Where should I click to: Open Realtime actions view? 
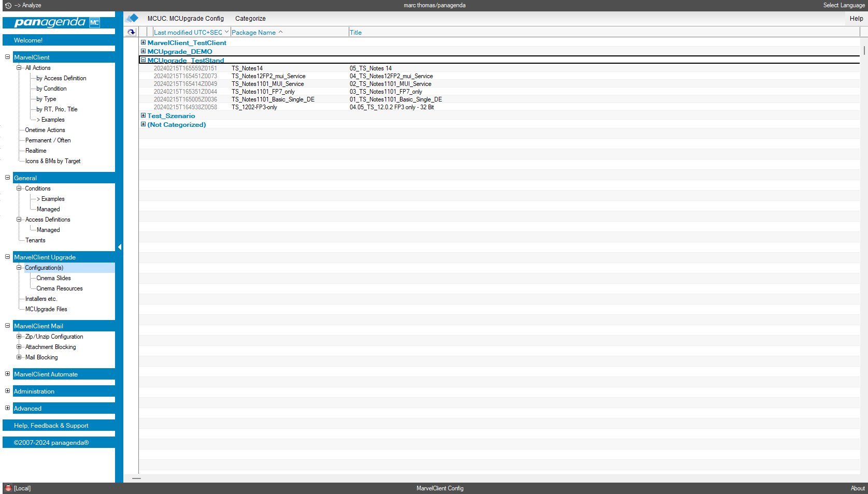[x=36, y=151]
